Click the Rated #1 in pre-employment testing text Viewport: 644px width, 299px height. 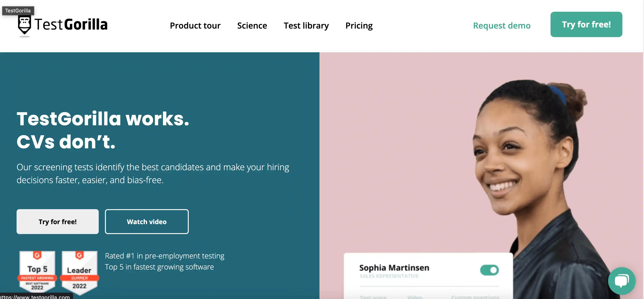click(x=165, y=256)
